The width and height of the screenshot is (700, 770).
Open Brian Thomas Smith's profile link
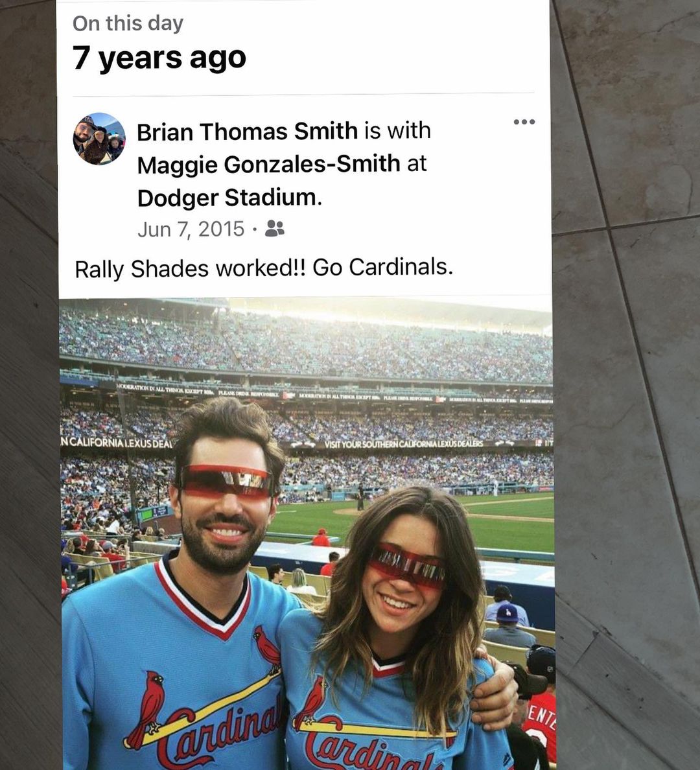coord(247,132)
